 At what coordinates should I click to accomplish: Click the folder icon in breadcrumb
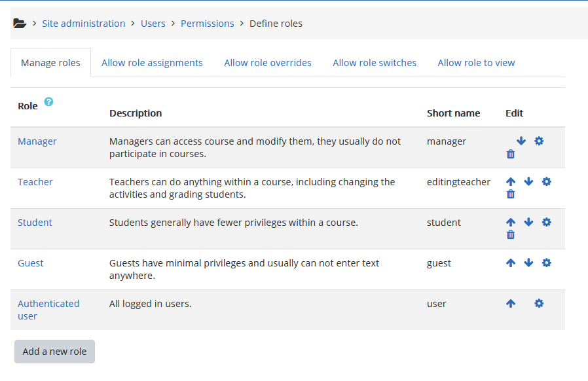20,24
